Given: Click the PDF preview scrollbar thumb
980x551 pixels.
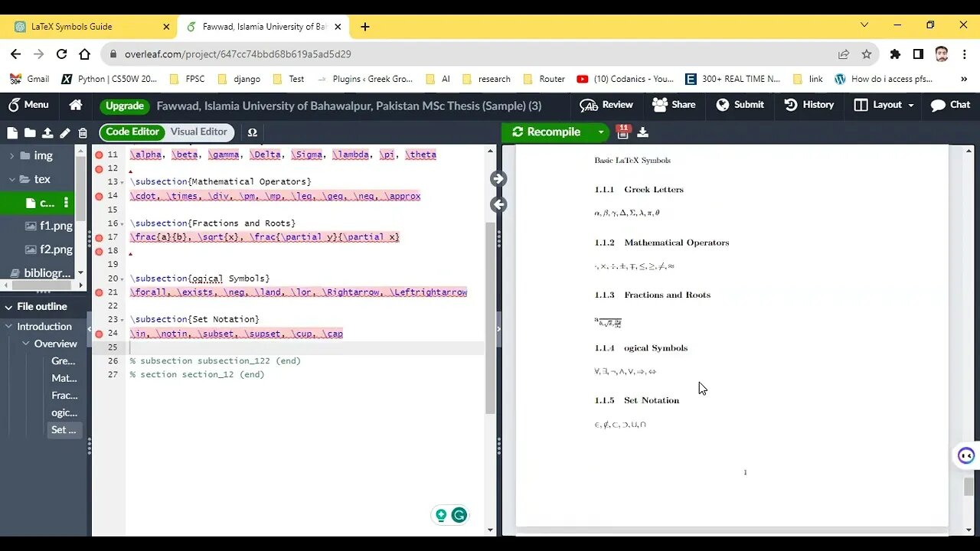Looking at the screenshot, I should tap(969, 487).
